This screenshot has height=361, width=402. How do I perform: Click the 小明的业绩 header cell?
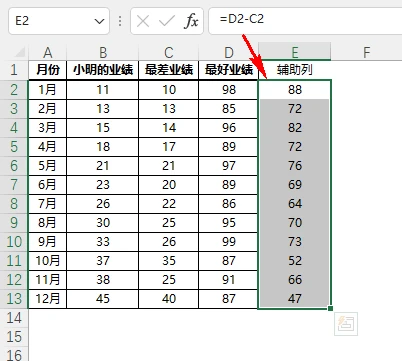click(x=103, y=70)
